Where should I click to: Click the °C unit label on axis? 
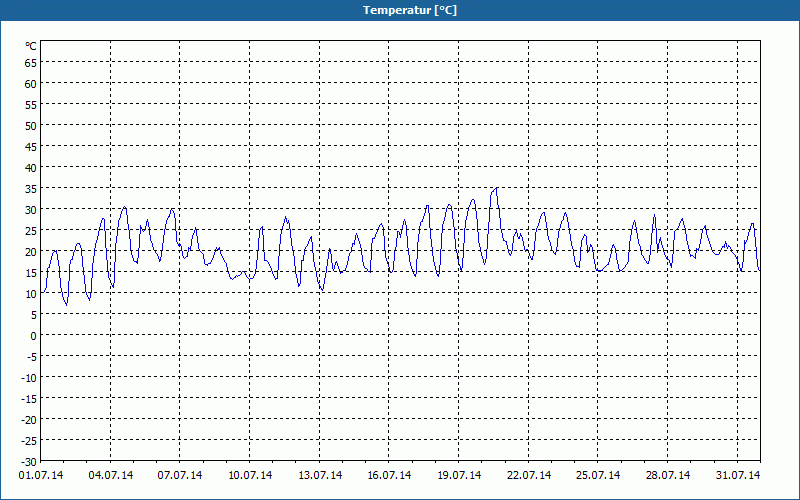31,46
